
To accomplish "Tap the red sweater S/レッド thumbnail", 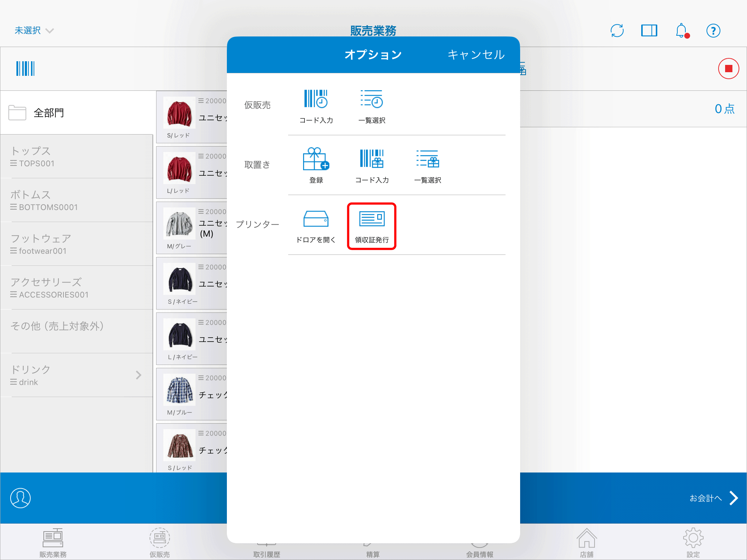I will pyautogui.click(x=179, y=113).
